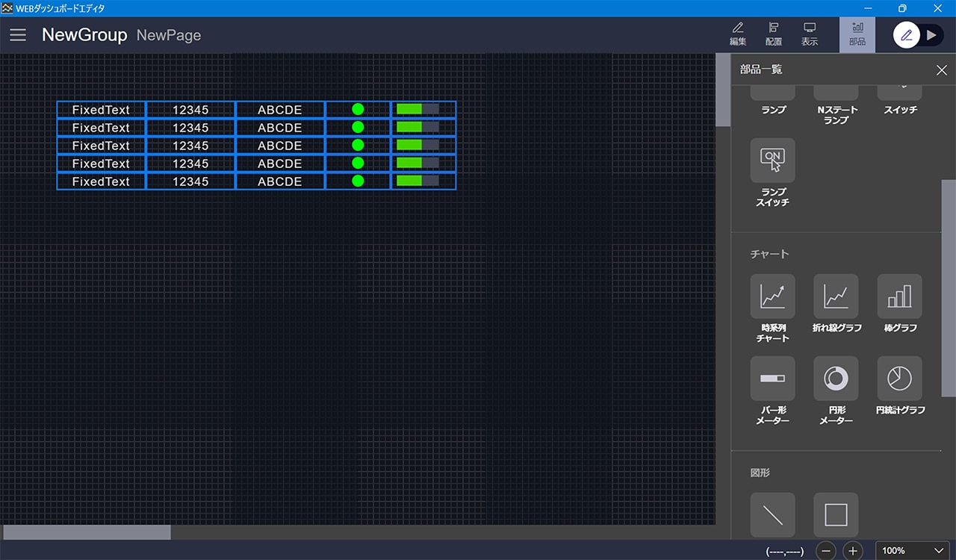The width and height of the screenshot is (956, 560).
Task: Zoom in with the plus button
Action: click(x=853, y=551)
